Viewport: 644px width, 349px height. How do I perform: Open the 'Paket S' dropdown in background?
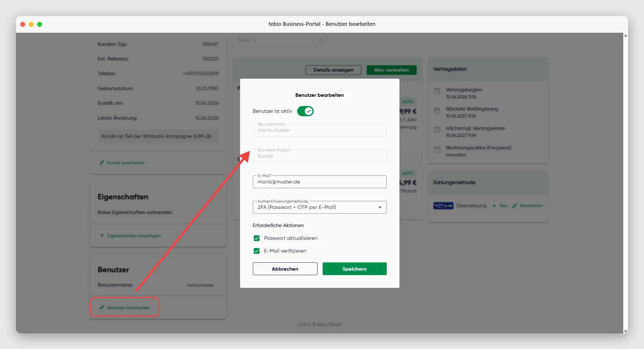tap(280, 40)
